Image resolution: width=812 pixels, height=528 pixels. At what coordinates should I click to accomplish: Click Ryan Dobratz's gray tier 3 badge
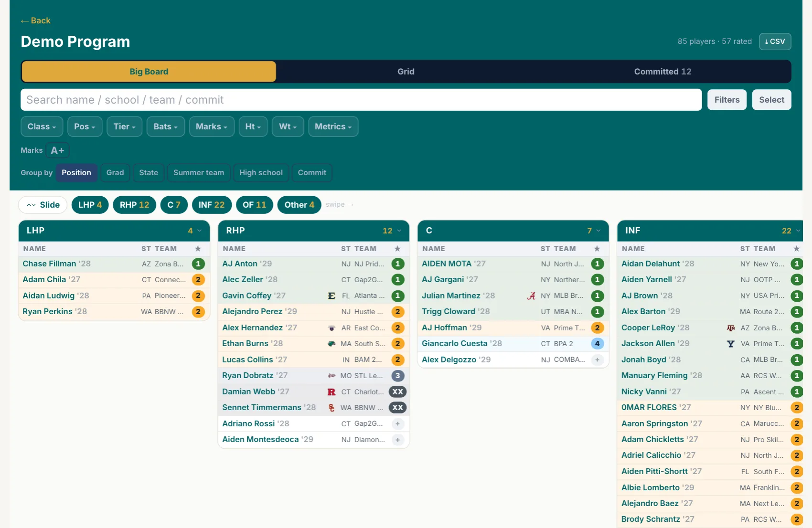pos(398,376)
